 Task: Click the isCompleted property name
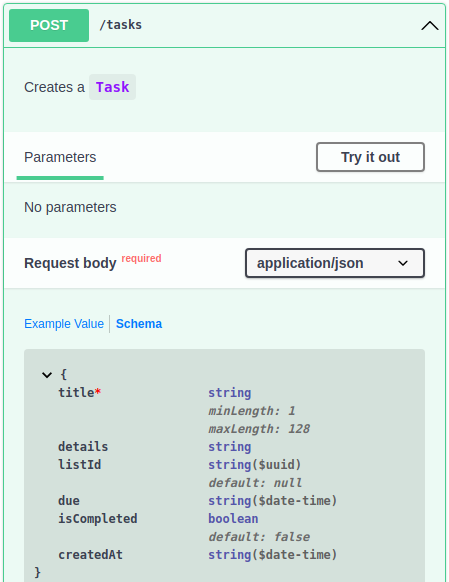(98, 519)
